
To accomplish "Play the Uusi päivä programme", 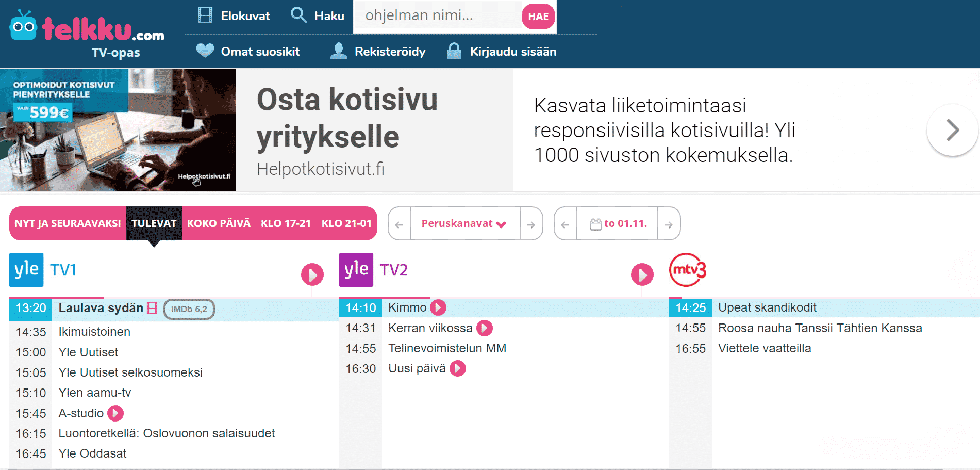I will (458, 368).
